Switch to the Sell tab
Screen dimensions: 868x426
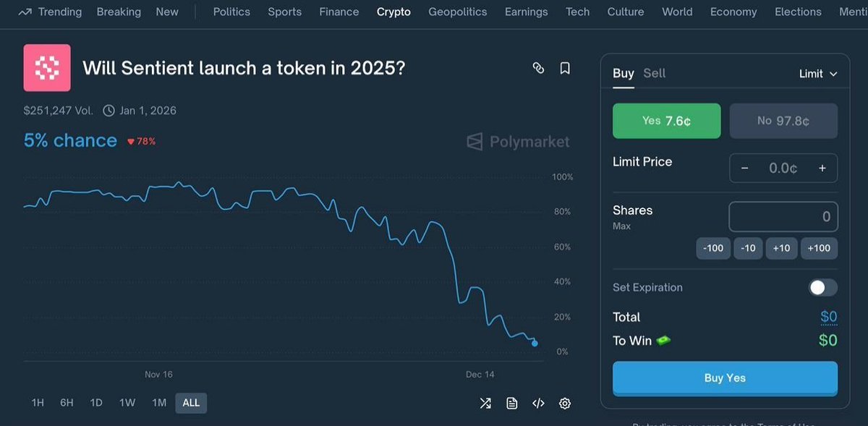click(x=654, y=73)
